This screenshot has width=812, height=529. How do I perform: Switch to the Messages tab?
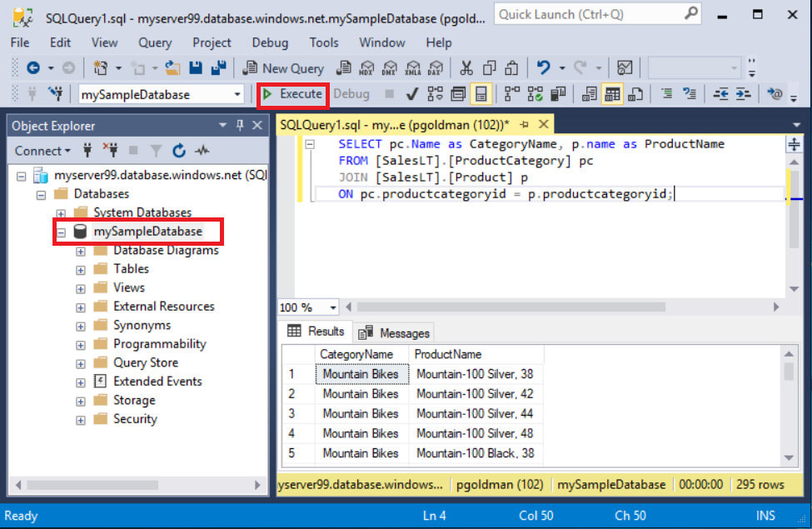394,332
